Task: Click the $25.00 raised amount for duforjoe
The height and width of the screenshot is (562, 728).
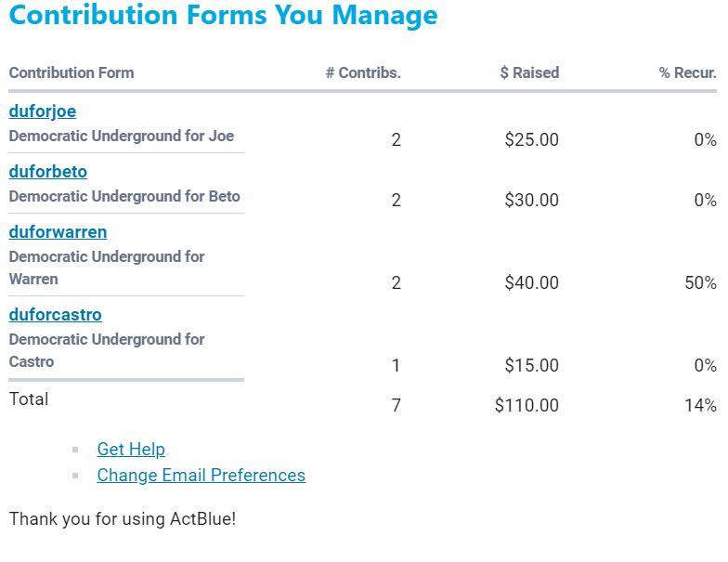Action: pos(532,140)
